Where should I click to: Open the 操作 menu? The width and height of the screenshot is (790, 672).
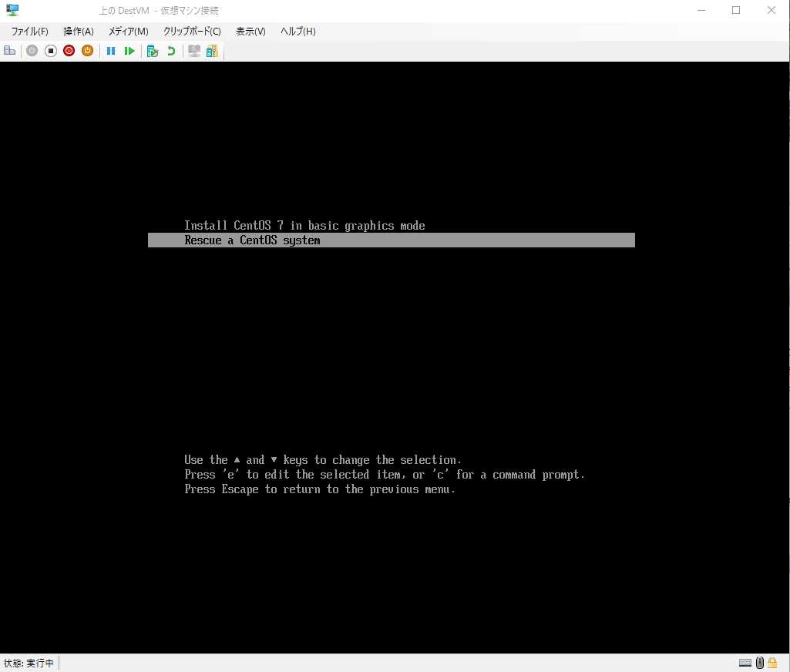[78, 31]
